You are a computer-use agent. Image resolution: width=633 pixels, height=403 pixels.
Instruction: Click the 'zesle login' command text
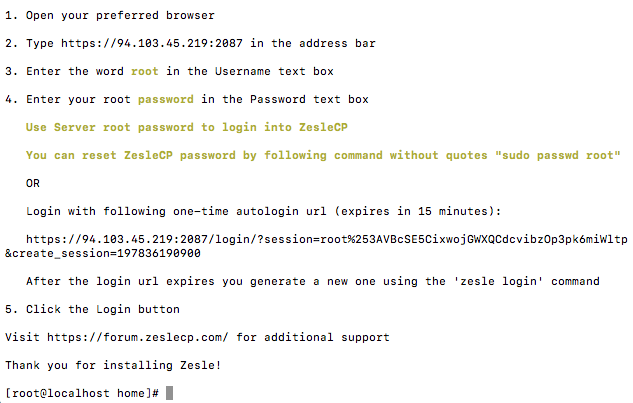tap(499, 281)
